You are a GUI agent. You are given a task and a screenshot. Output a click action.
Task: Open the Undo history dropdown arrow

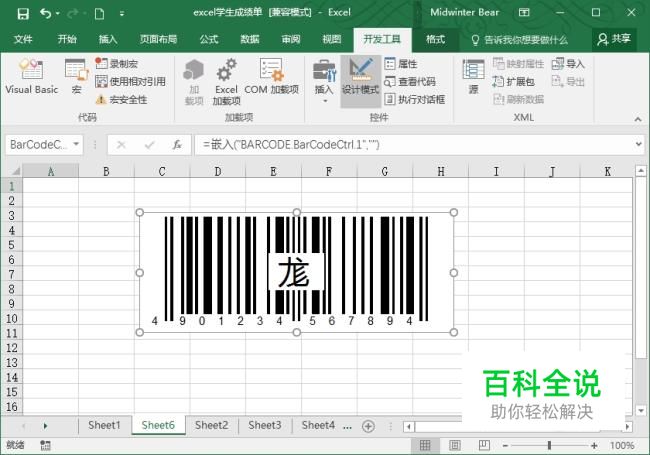[57, 14]
